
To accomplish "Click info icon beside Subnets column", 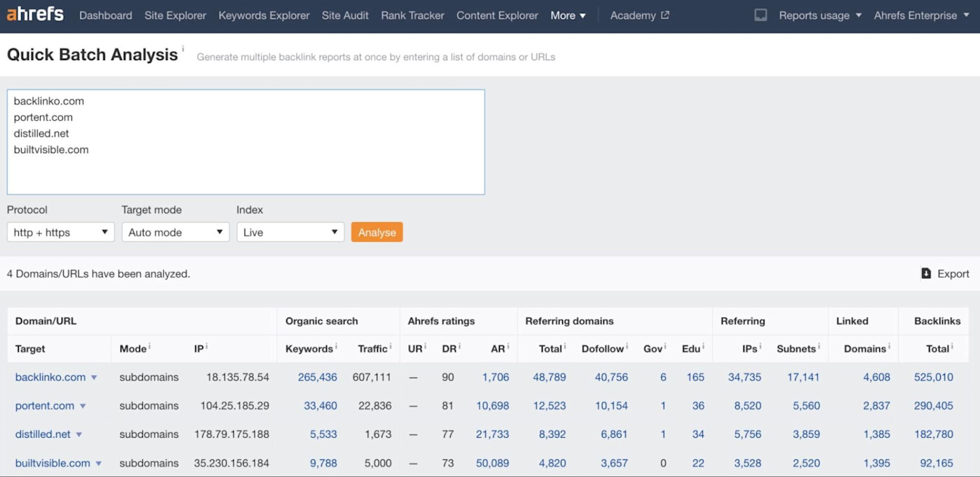I will point(819,346).
